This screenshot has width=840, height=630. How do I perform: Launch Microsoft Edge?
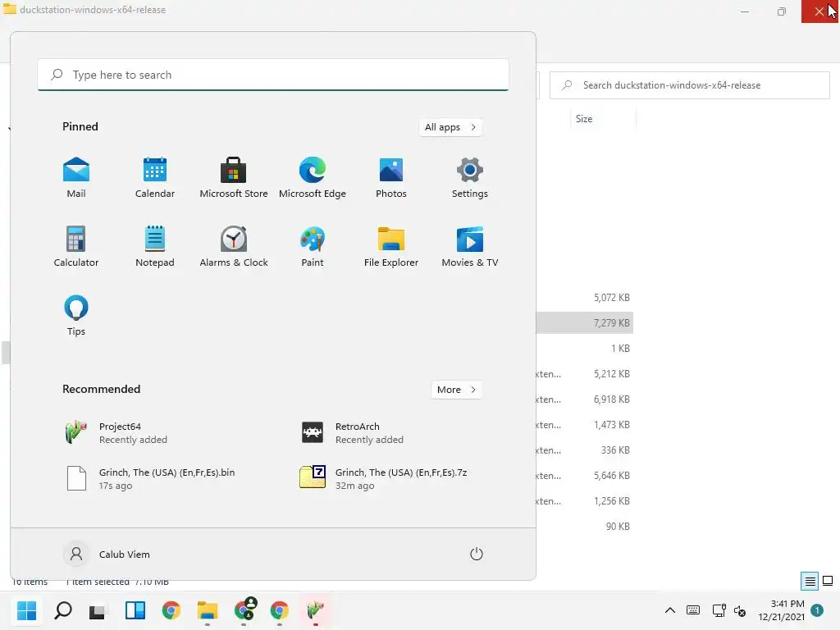313,178
